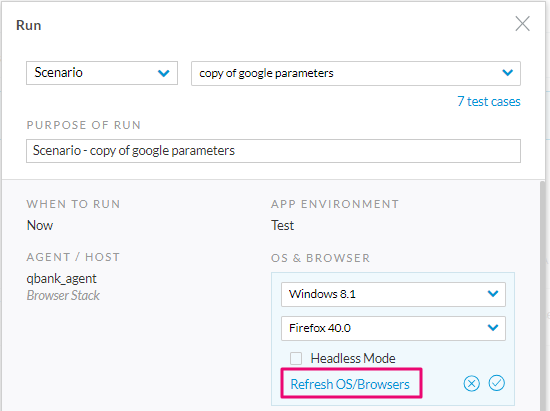Viewport: 550px width, 411px height.
Task: Click the Refresh OS/Browsers link
Action: (x=350, y=384)
